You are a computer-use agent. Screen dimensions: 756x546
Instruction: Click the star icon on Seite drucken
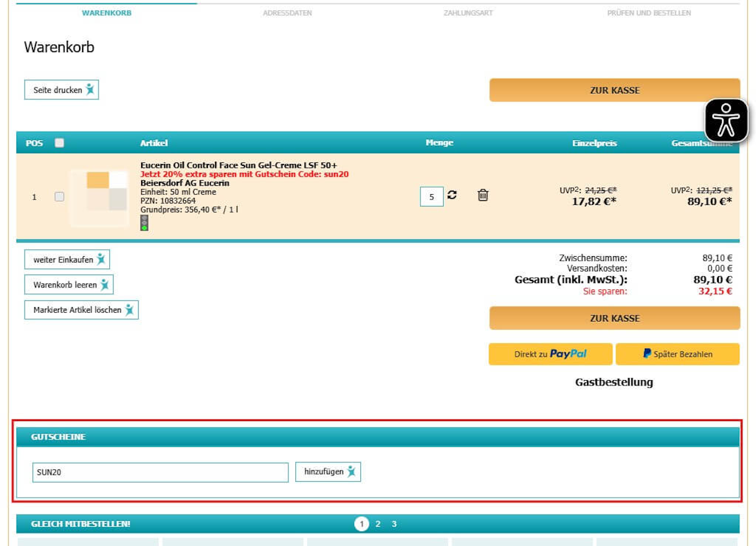(x=90, y=90)
